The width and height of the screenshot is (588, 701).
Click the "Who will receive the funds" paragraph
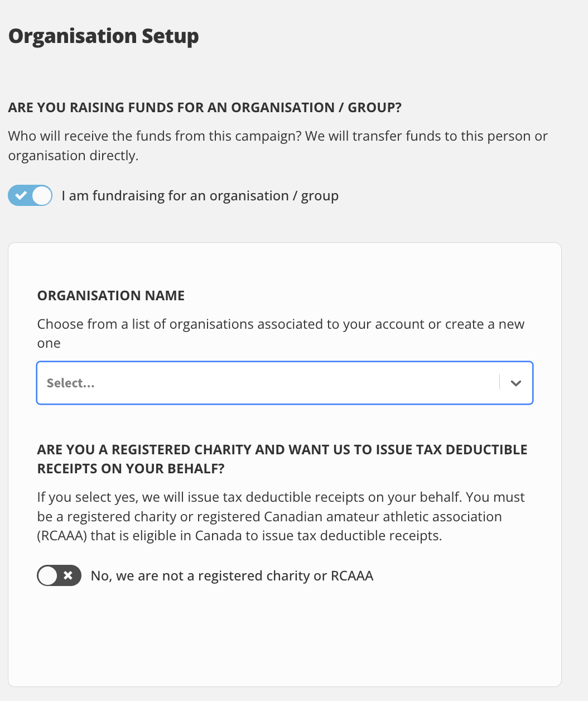(x=278, y=146)
